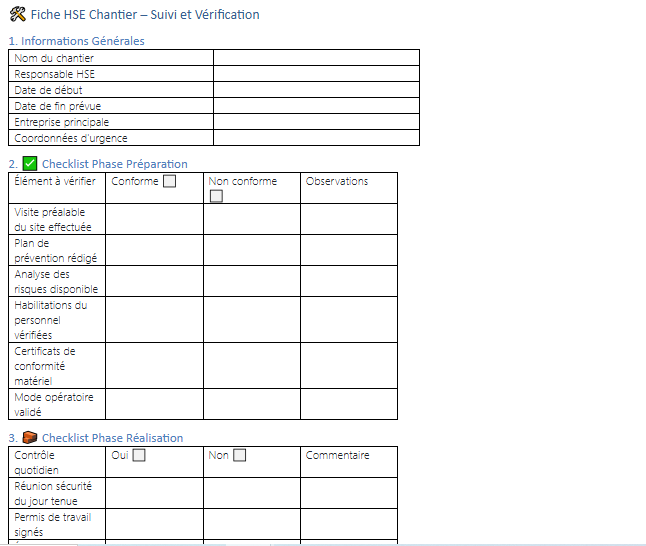Tick the Non conforme checkbox

point(216,196)
